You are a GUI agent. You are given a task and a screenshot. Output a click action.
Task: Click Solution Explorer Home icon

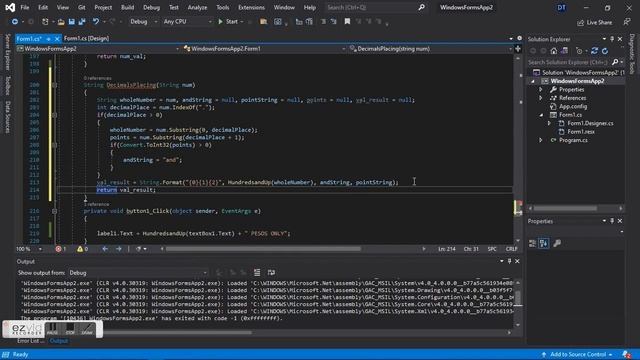554,51
